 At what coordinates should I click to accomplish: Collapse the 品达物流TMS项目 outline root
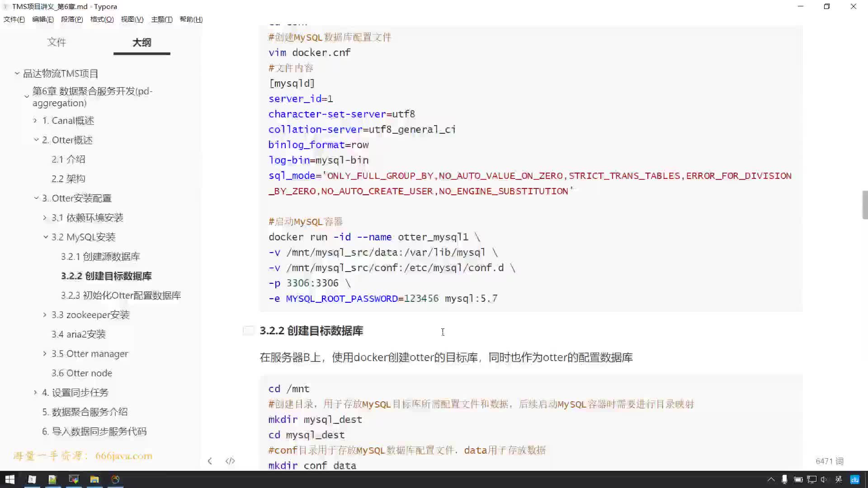click(17, 73)
